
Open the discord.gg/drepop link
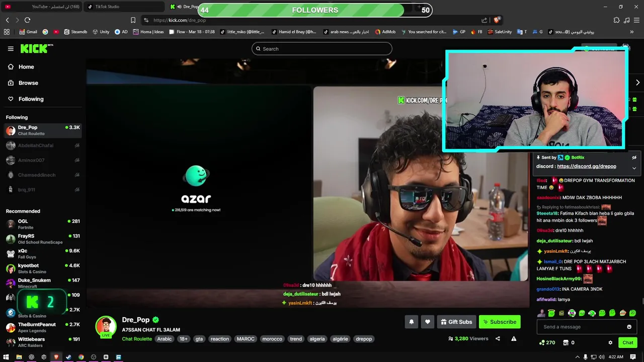587,166
